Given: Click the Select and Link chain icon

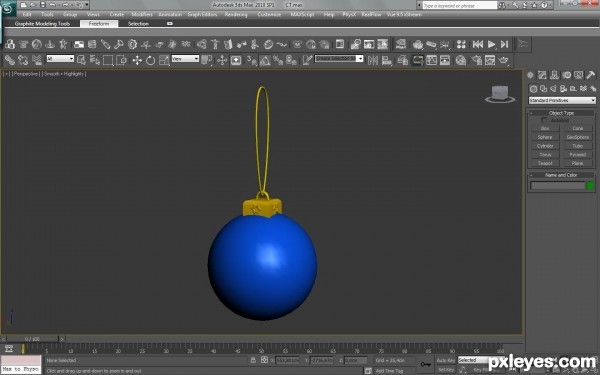Looking at the screenshot, I should point(10,60).
